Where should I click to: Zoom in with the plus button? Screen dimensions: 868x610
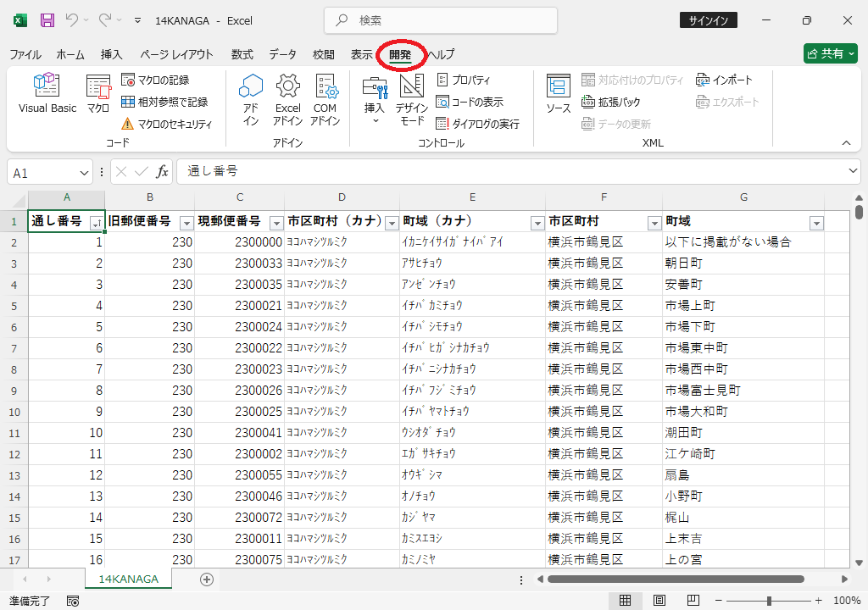click(x=819, y=601)
